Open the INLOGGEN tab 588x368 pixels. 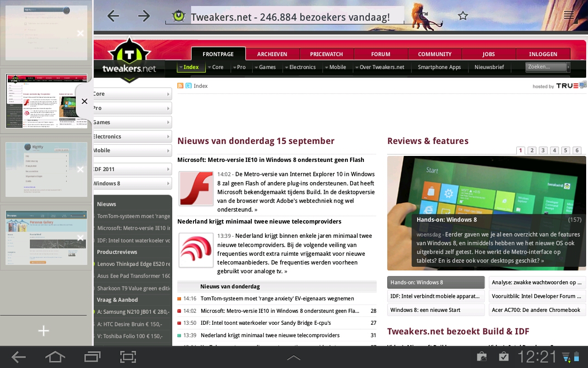(x=543, y=54)
